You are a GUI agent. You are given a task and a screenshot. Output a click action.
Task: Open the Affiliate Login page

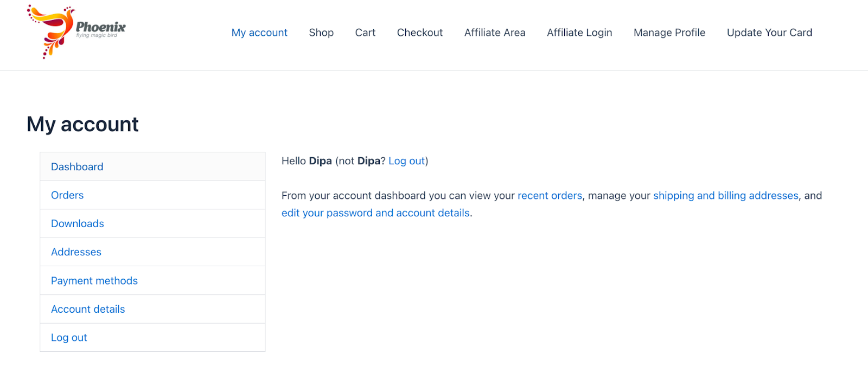[x=579, y=33]
